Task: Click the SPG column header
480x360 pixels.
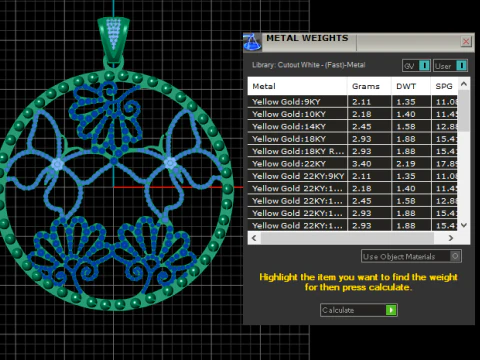Action: pyautogui.click(x=444, y=86)
